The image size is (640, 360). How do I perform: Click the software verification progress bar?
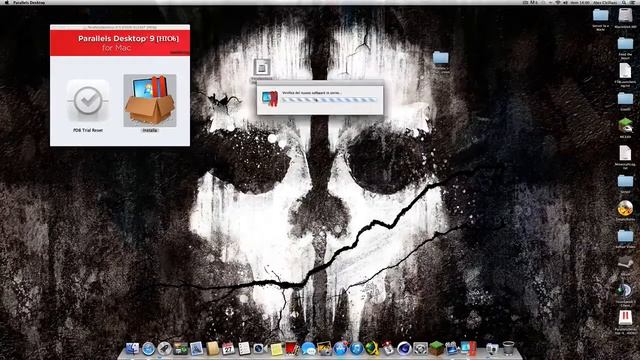tap(329, 100)
